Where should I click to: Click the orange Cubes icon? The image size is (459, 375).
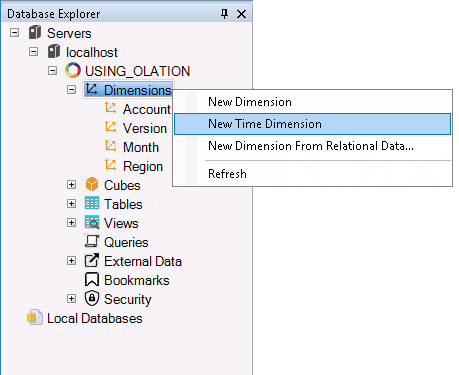92,184
